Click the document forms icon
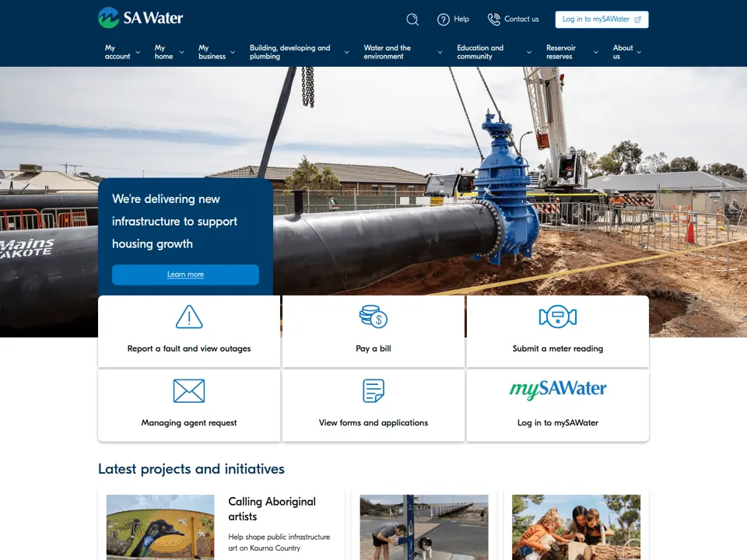 [x=373, y=391]
